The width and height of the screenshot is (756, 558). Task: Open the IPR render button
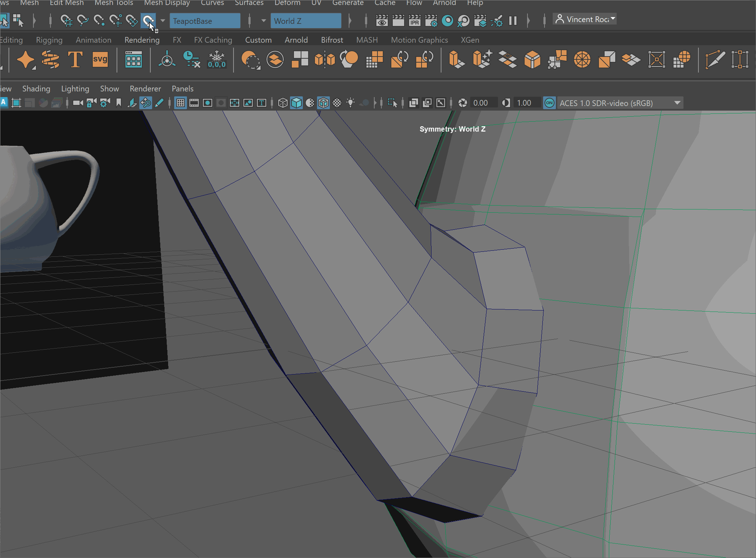click(x=414, y=21)
